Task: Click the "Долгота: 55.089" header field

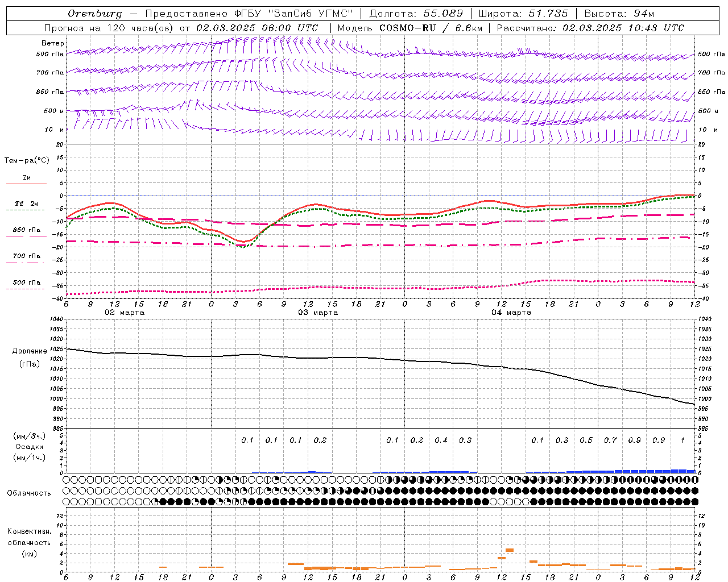Action: (416, 14)
